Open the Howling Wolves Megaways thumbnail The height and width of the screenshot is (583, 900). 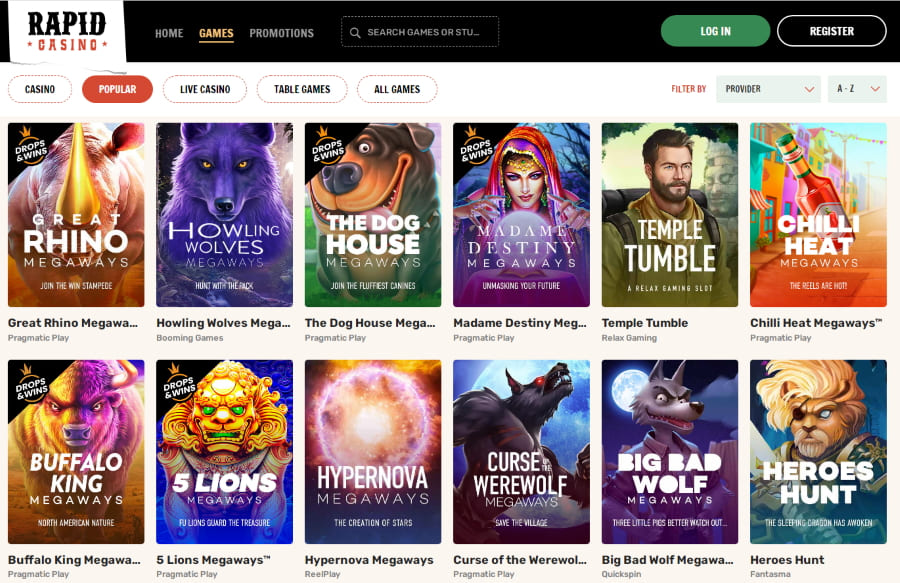pyautogui.click(x=224, y=215)
